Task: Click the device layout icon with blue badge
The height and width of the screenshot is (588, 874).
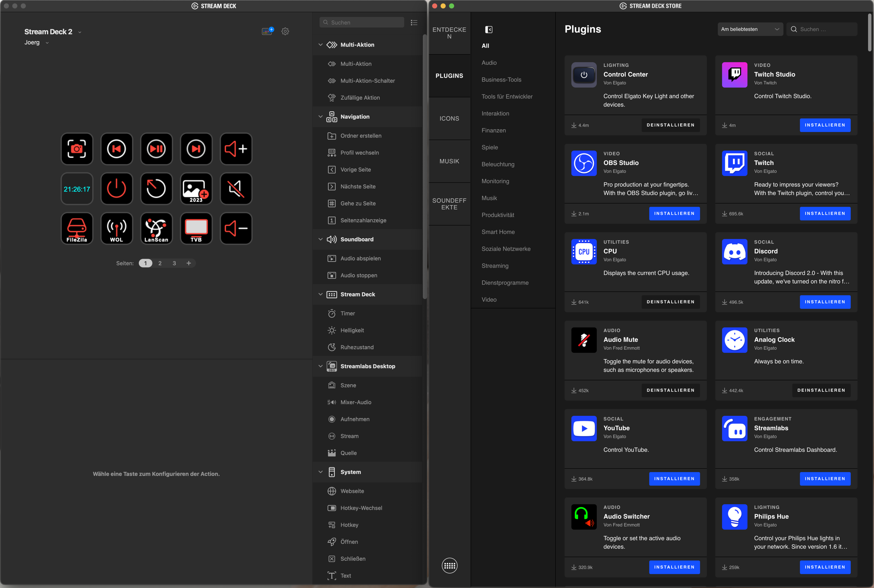Action: 267,31
